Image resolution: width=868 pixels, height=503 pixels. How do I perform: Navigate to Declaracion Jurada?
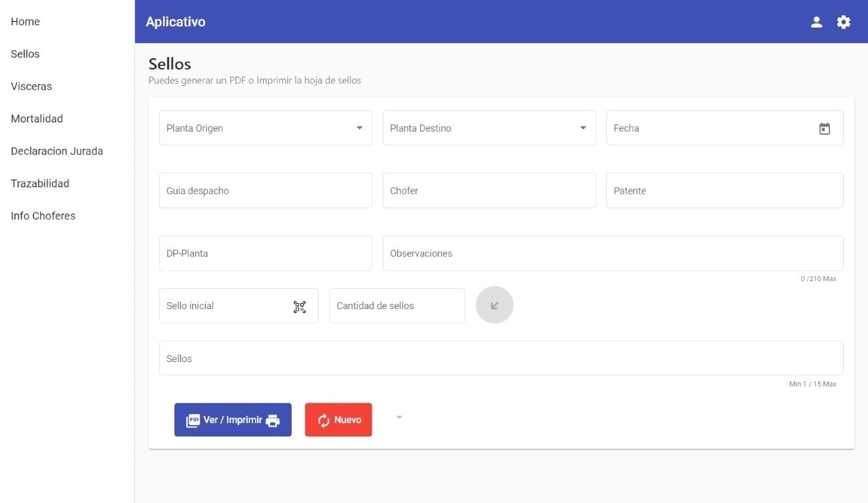click(x=57, y=151)
